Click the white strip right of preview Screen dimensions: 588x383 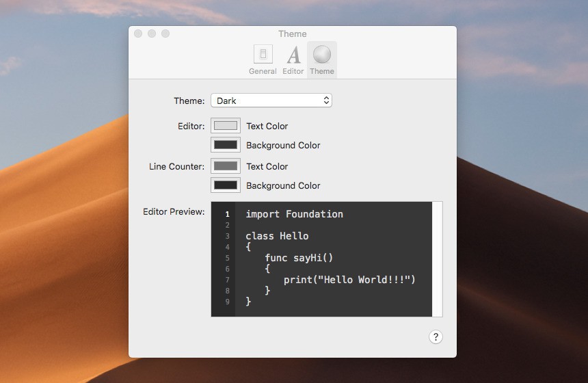pos(438,259)
